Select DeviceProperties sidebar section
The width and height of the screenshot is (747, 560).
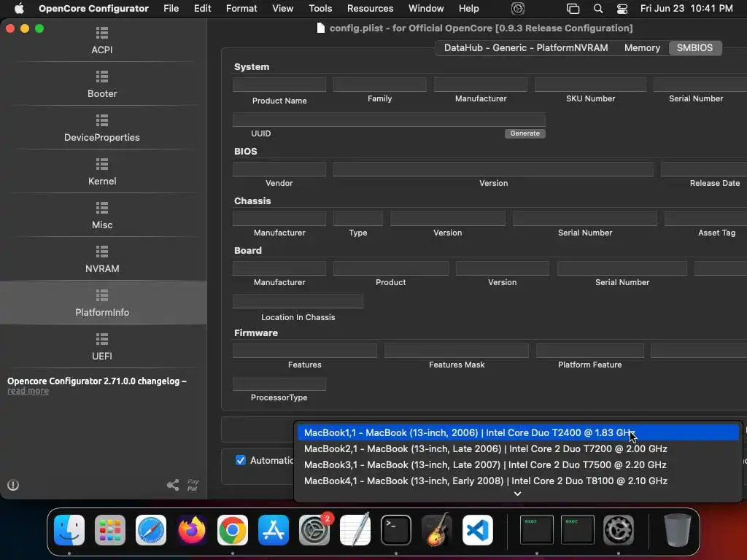click(102, 128)
